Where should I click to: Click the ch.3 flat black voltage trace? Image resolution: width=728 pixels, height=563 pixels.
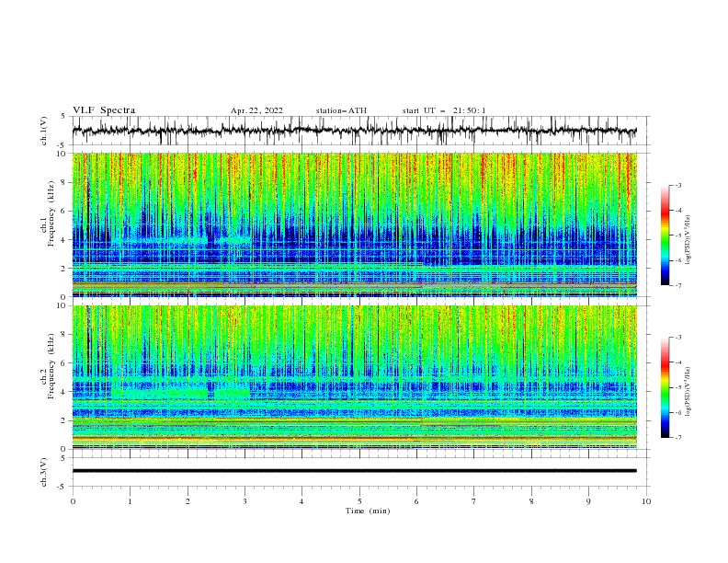point(354,471)
